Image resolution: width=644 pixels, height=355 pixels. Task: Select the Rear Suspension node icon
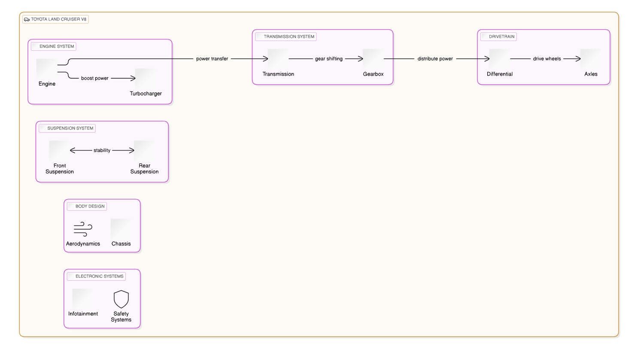[144, 151]
